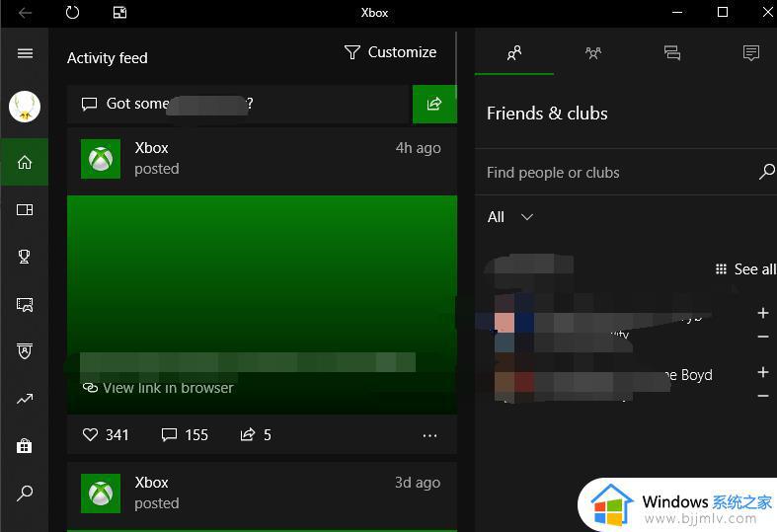Image resolution: width=777 pixels, height=532 pixels.
Task: Click the 'Got something to say' post box
Action: 240,104
